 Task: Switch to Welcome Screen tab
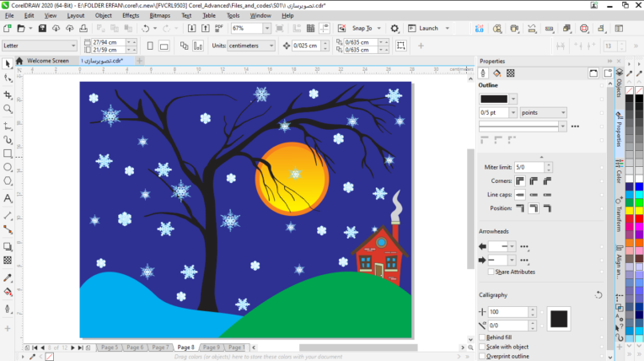(x=48, y=61)
